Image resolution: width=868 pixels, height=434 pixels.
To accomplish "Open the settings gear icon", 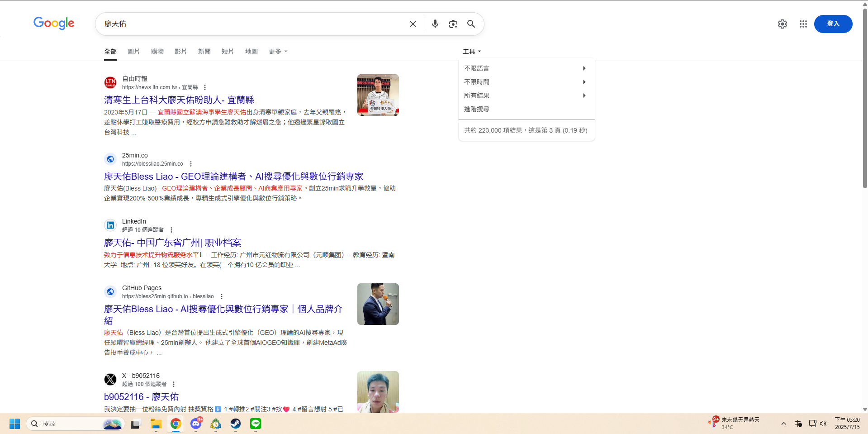I will (x=782, y=24).
